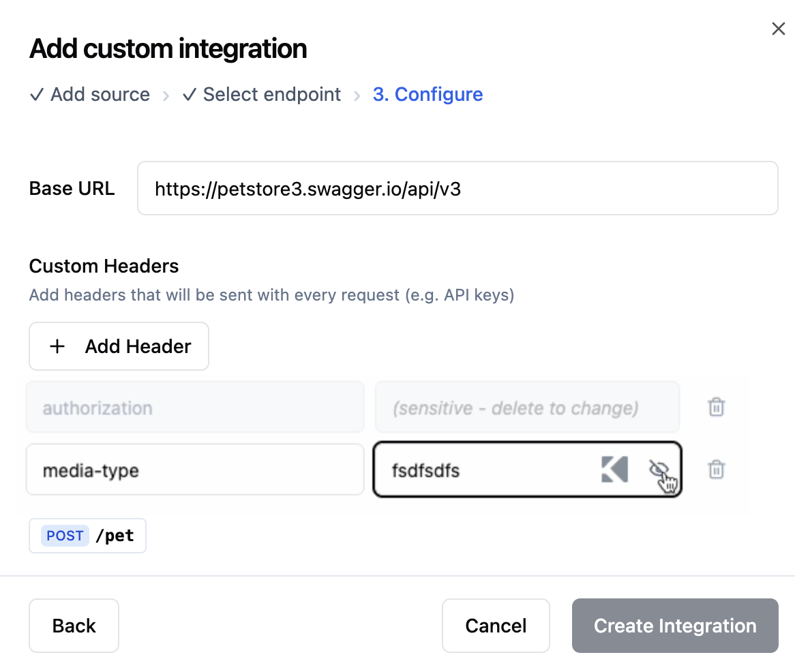Close the Add custom integration dialog
Image resolution: width=795 pixels, height=672 pixels.
click(x=778, y=29)
